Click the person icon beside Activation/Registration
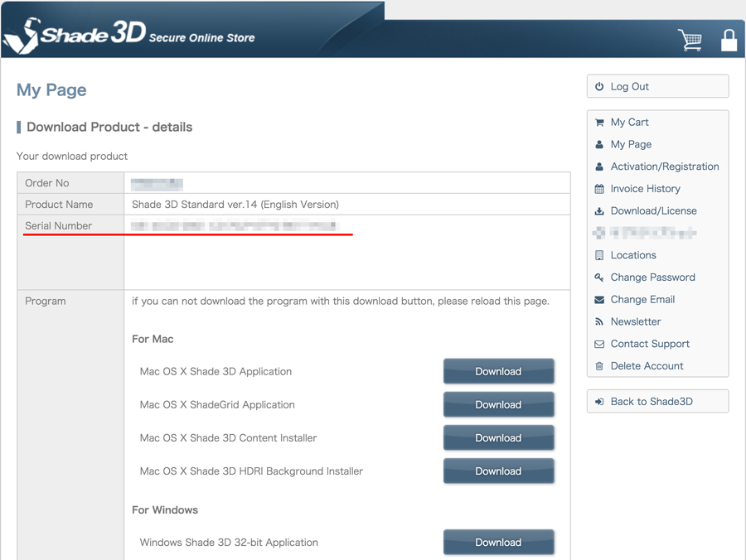 click(x=599, y=167)
